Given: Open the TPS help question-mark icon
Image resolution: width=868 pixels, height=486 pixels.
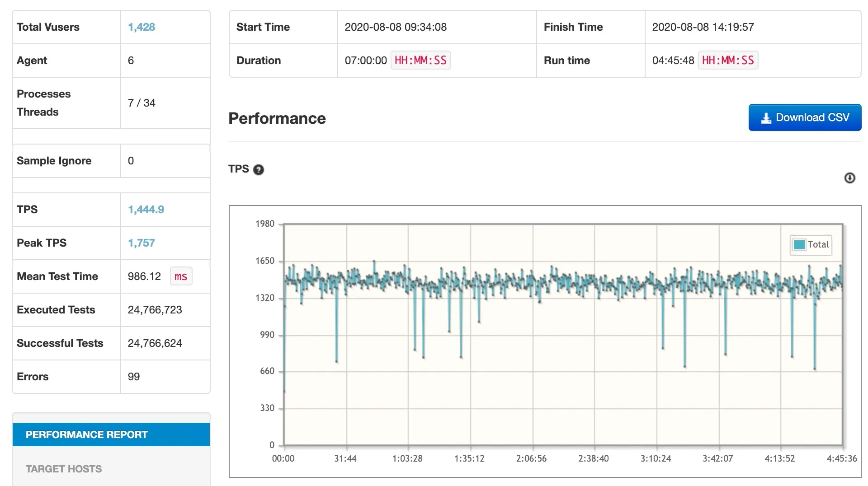Looking at the screenshot, I should click(x=259, y=170).
